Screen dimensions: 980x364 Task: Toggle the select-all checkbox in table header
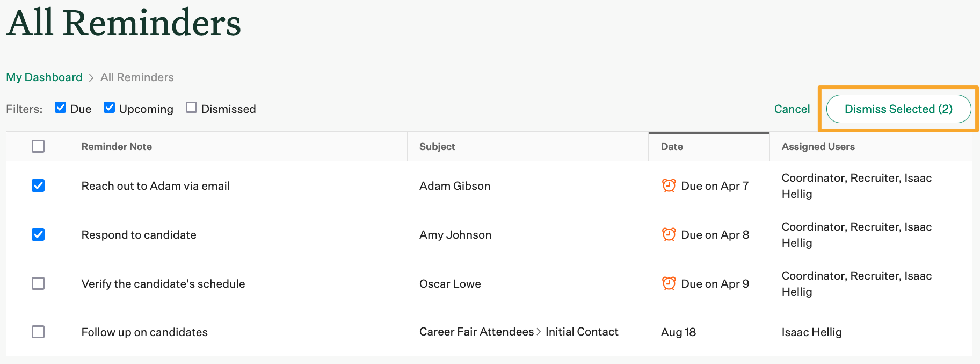pyautogui.click(x=38, y=146)
